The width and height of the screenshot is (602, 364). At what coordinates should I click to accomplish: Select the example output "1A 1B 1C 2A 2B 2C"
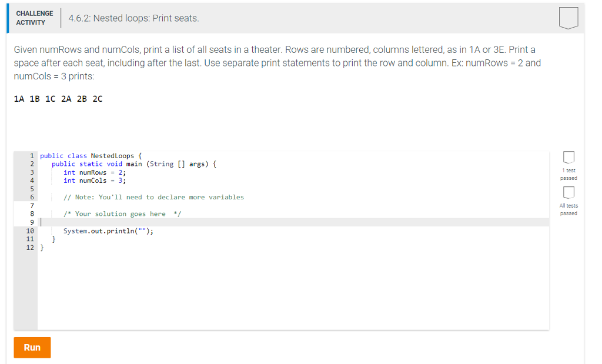click(x=57, y=98)
